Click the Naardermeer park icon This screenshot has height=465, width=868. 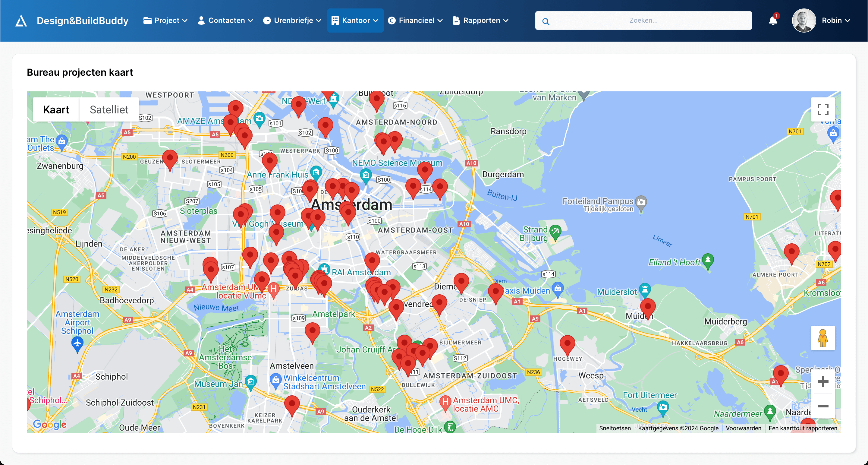[x=770, y=413]
